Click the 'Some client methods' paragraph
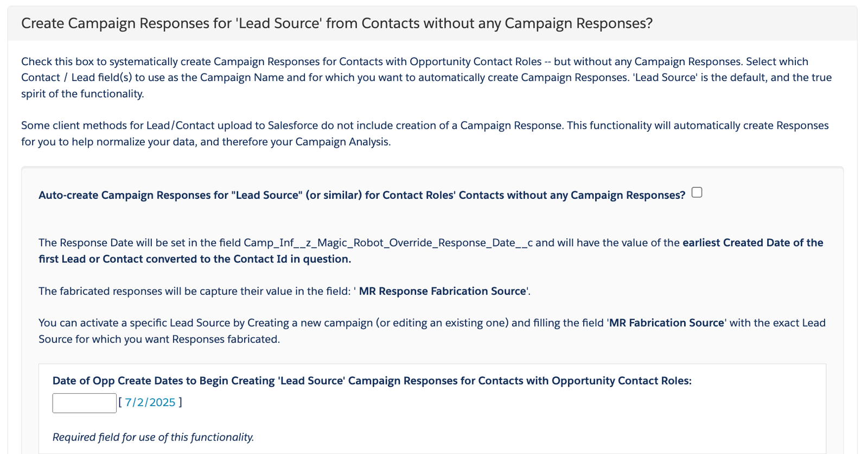This screenshot has width=868, height=454. (425, 134)
